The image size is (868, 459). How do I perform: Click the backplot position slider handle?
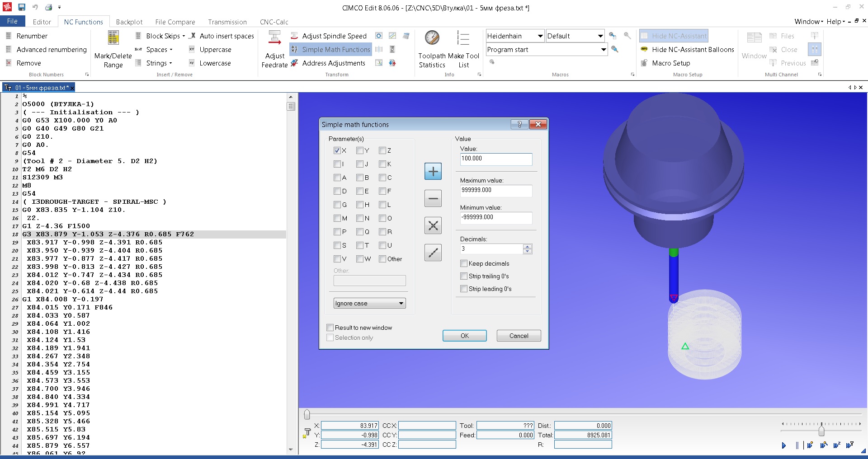(x=307, y=414)
